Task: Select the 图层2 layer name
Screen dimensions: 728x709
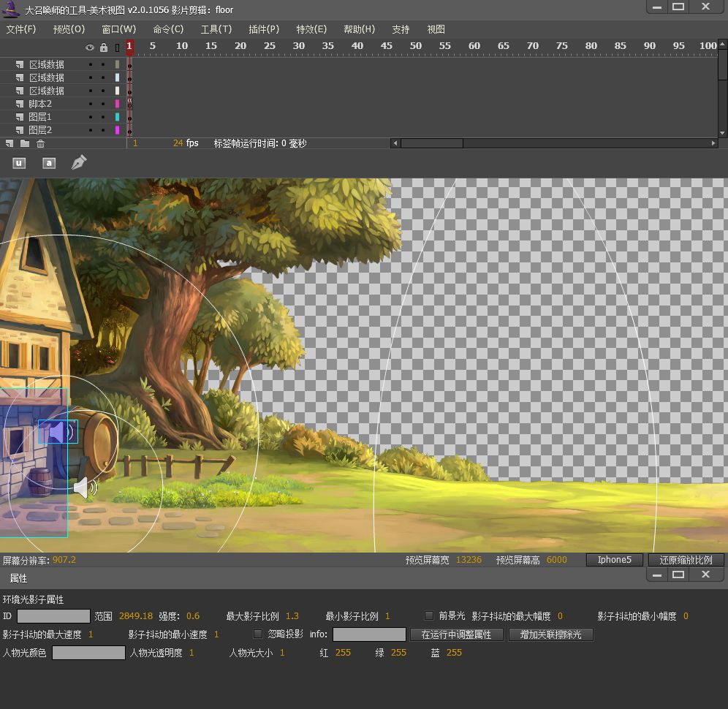Action: click(x=40, y=129)
